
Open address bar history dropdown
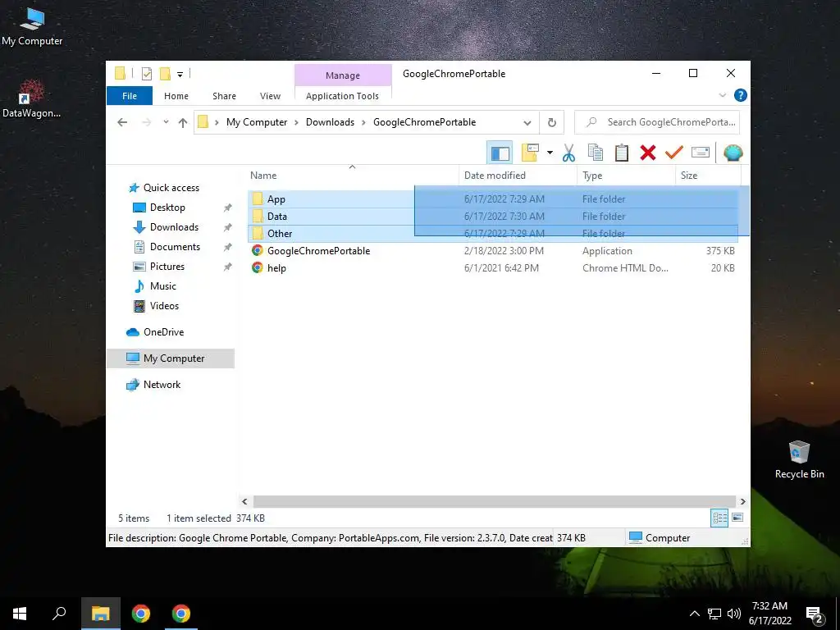[527, 123]
